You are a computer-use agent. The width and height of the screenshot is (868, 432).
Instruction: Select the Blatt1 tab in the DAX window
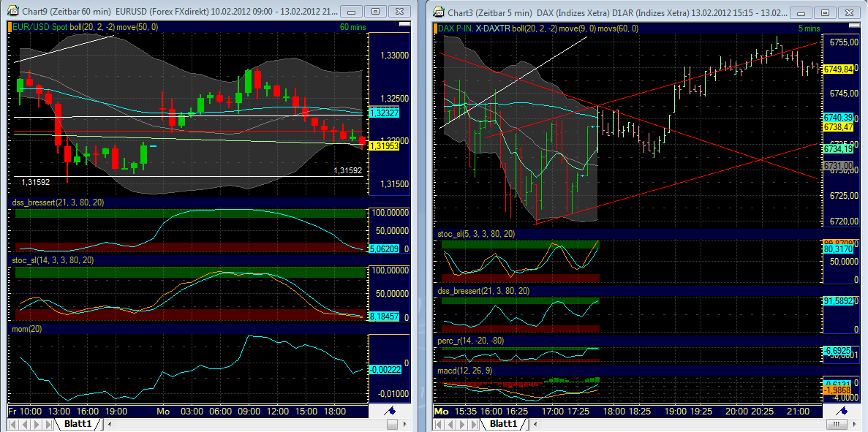point(503,422)
